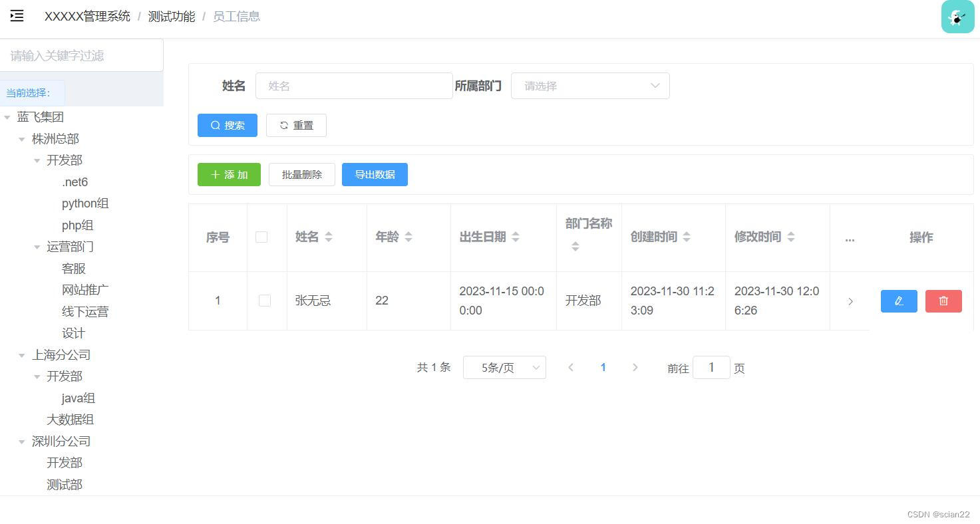Select 网站推广 in department tree
This screenshot has height=524, width=980.
click(x=85, y=290)
